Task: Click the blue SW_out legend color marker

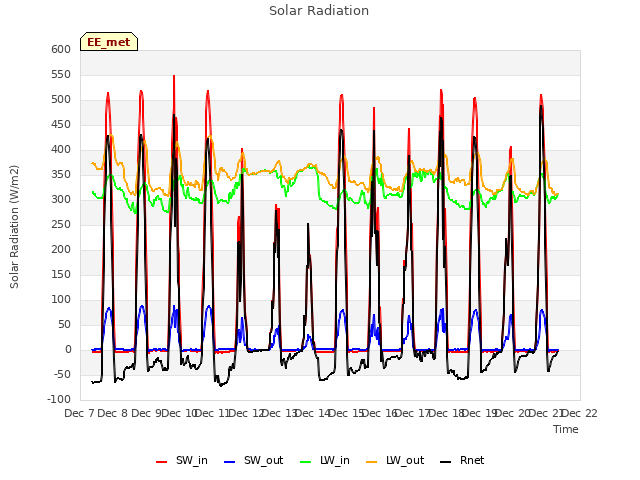Action: (x=230, y=462)
